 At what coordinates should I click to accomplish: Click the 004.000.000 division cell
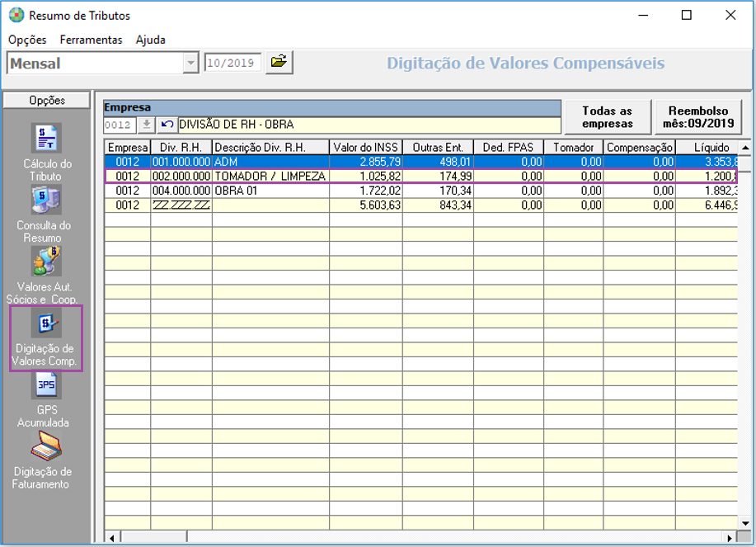click(181, 191)
